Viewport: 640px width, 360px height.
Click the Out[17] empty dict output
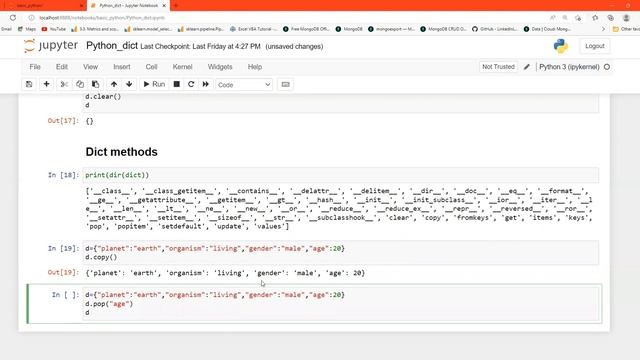click(89, 121)
